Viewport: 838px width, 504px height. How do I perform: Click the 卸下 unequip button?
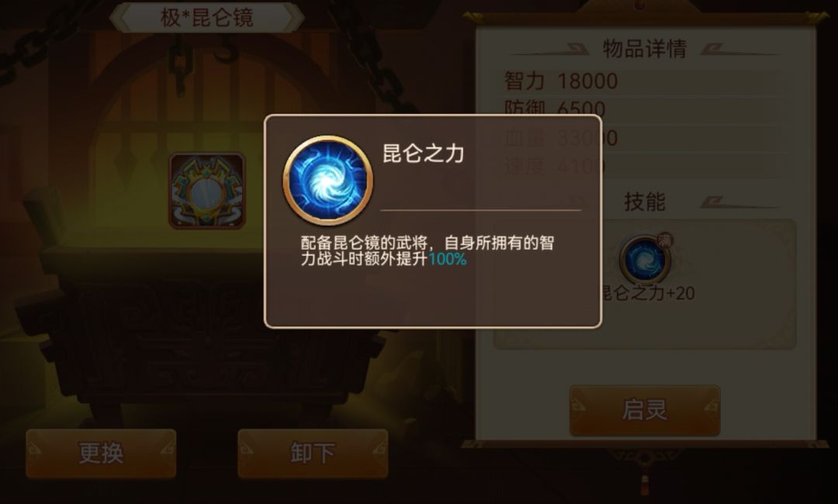pos(313,454)
